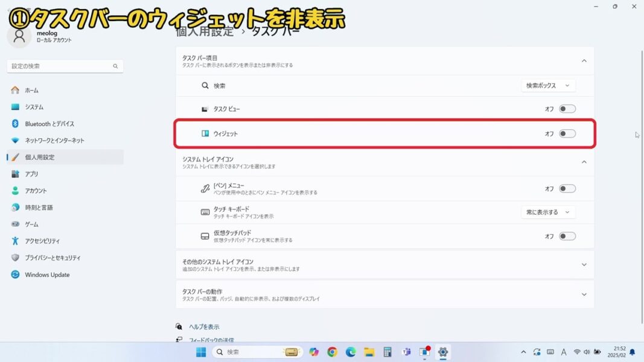Open notifications via the tray bell icon
The image size is (644, 362).
[631, 352]
